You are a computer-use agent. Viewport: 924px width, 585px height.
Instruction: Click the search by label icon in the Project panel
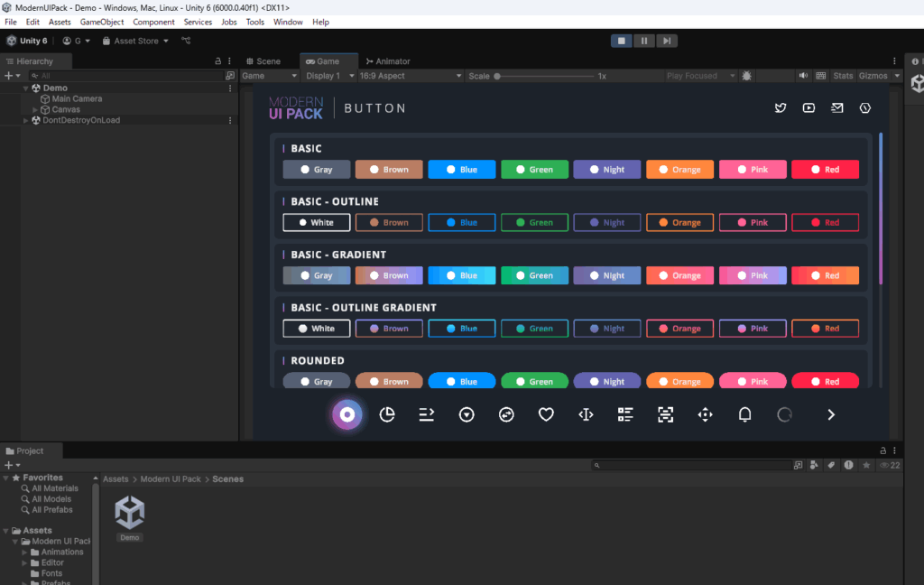pos(831,465)
